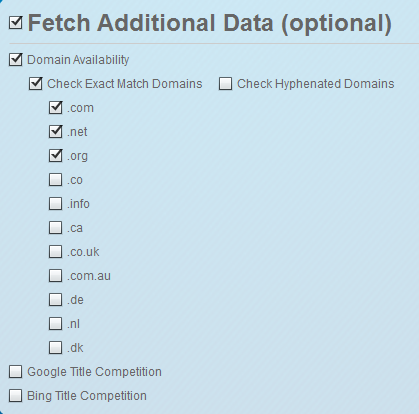Check the Bing Title Competition box
The width and height of the screenshot is (419, 414).
click(16, 396)
